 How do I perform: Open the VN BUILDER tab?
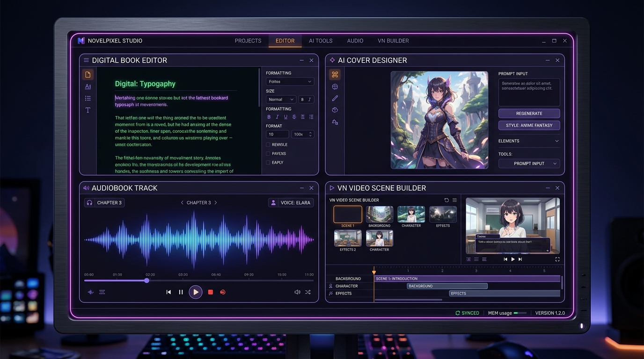(x=393, y=41)
